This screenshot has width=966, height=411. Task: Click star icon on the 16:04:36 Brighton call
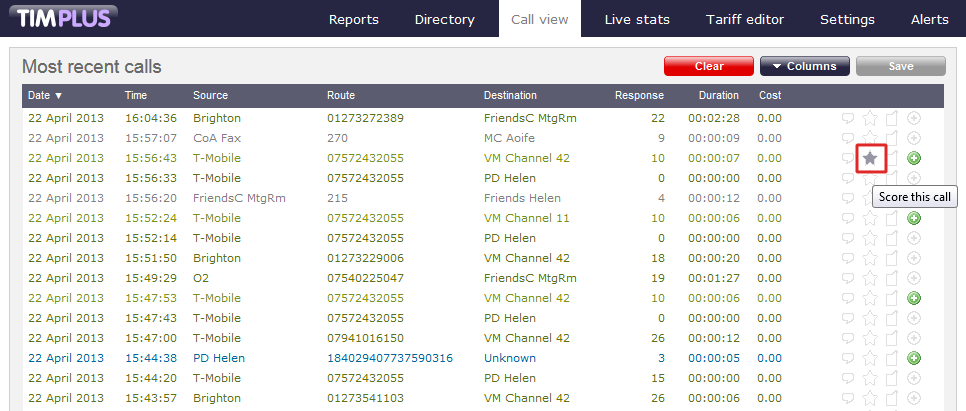click(870, 118)
